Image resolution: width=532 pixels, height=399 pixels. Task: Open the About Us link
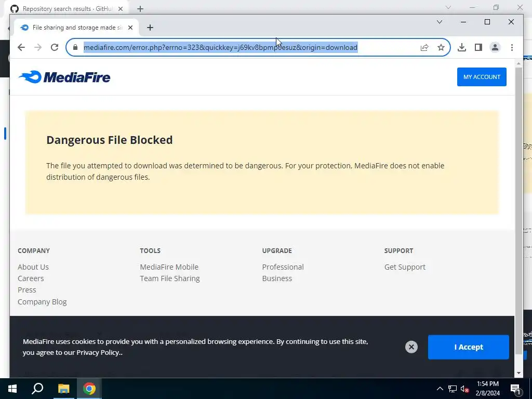[33, 267]
